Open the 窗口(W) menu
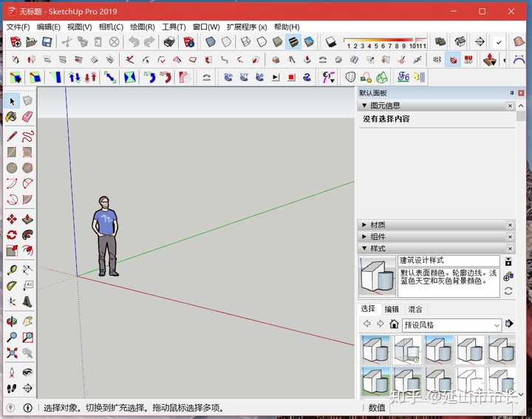 point(206,27)
